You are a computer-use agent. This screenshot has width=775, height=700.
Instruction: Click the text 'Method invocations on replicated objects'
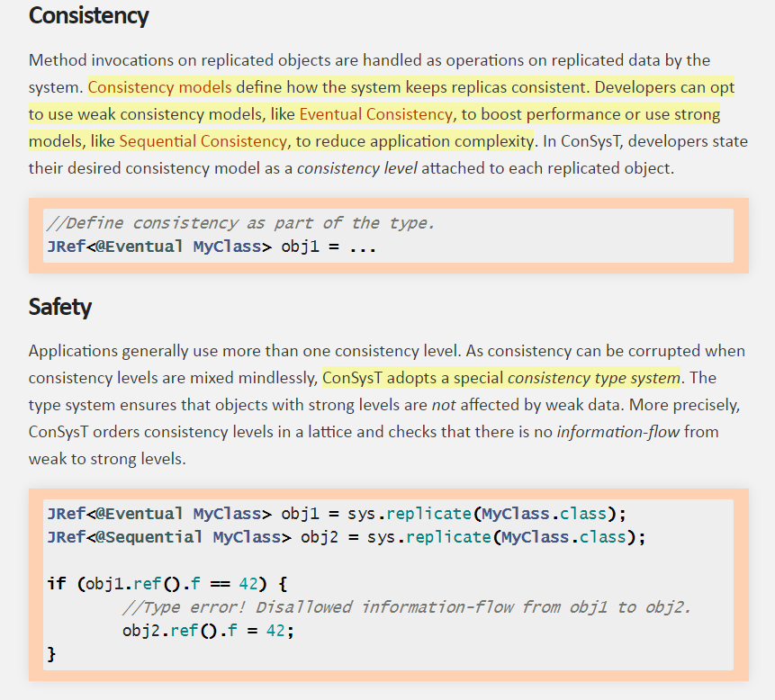pyautogui.click(x=179, y=60)
